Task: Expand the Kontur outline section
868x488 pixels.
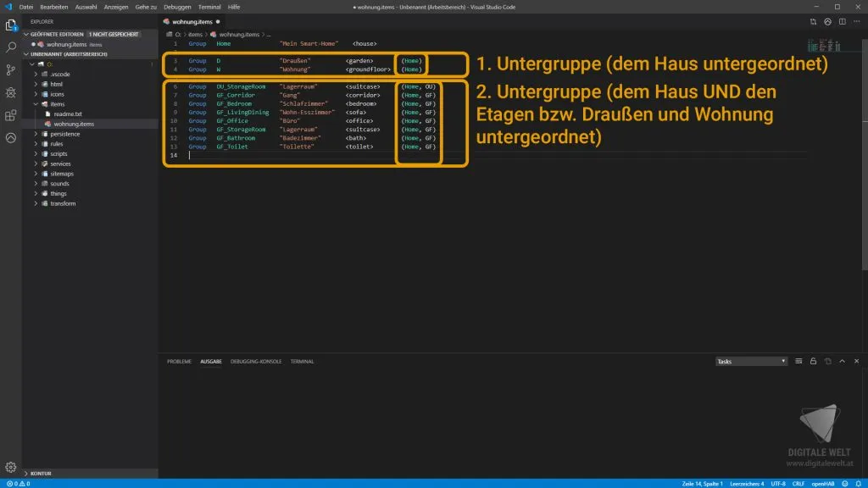Action: click(x=26, y=474)
